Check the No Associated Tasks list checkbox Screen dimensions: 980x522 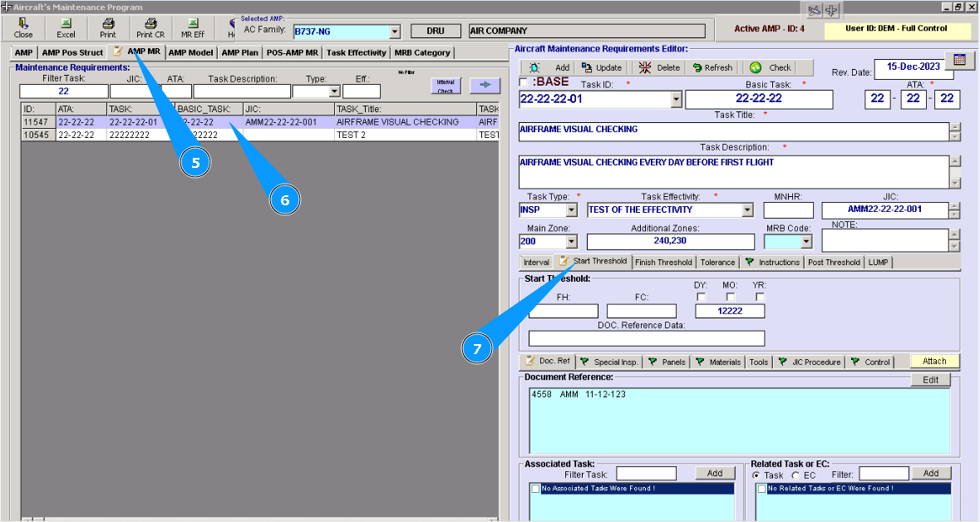(535, 489)
